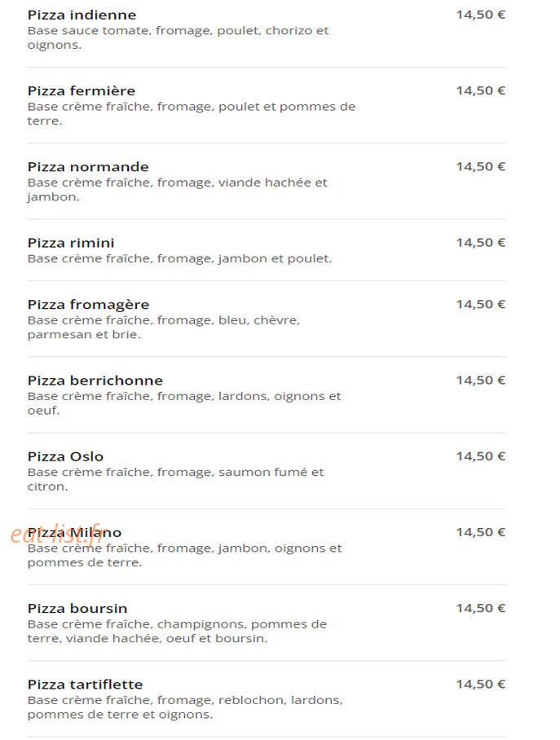The image size is (560, 740).
Task: Click Pizza berrichonne ingredients description
Action: pos(184,403)
